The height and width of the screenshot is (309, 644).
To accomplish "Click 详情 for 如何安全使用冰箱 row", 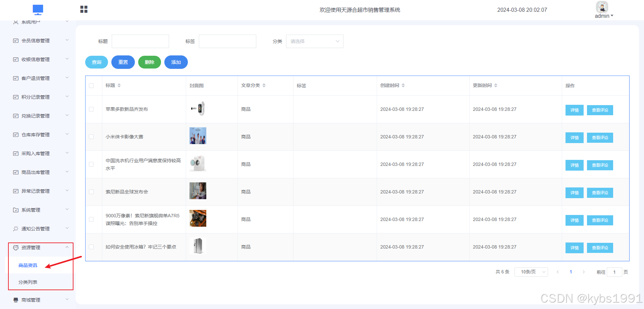I will (575, 248).
